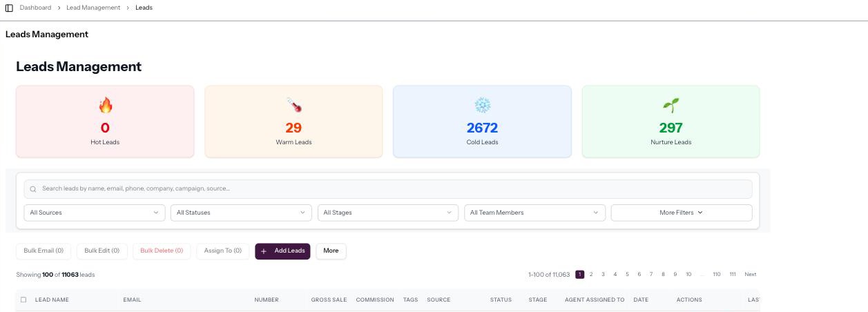Open the Nurture Leads count 297
Viewport: 868px width, 312px height.
(x=671, y=128)
